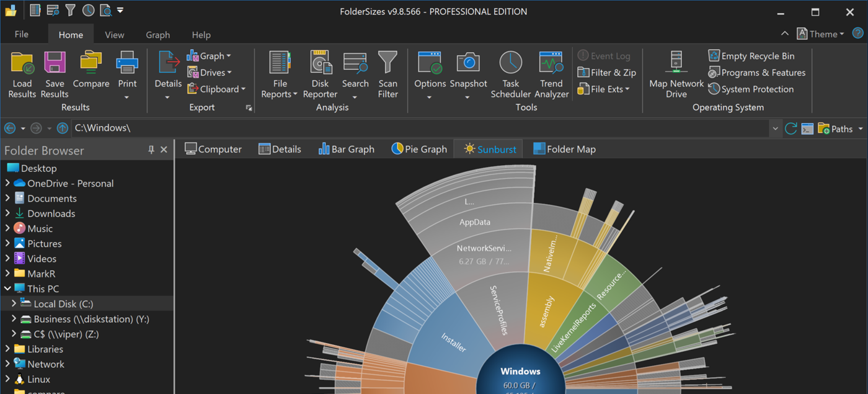Click Filter & Zip
Image resolution: width=868 pixels, height=394 pixels.
[x=607, y=73]
